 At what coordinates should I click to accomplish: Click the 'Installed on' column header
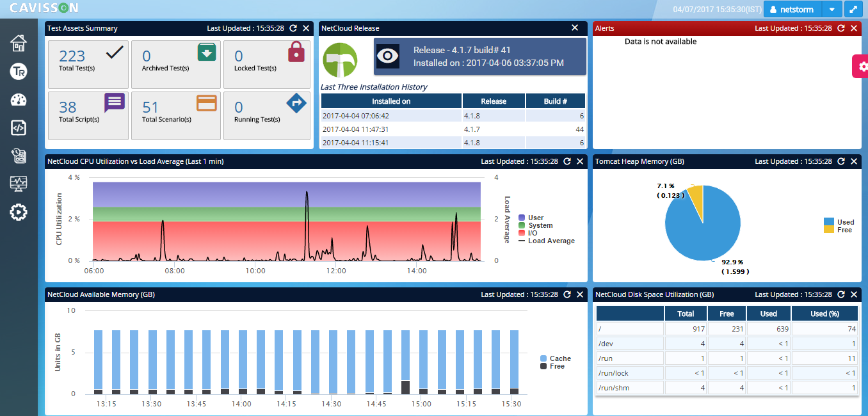pos(391,101)
